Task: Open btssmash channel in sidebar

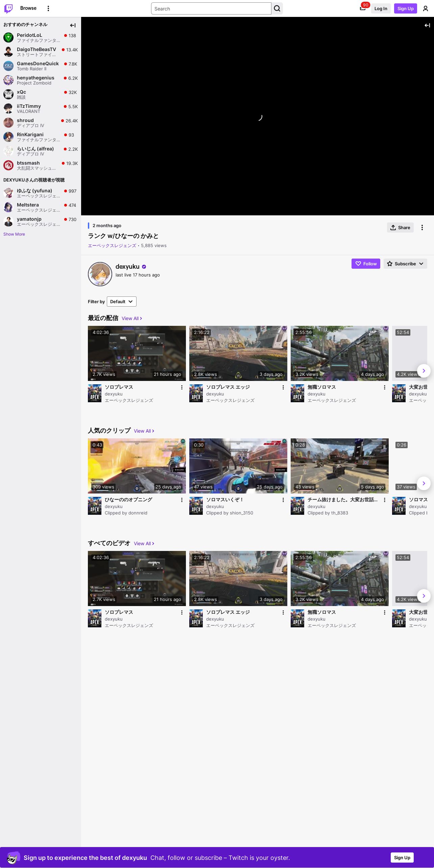Action: (41, 165)
